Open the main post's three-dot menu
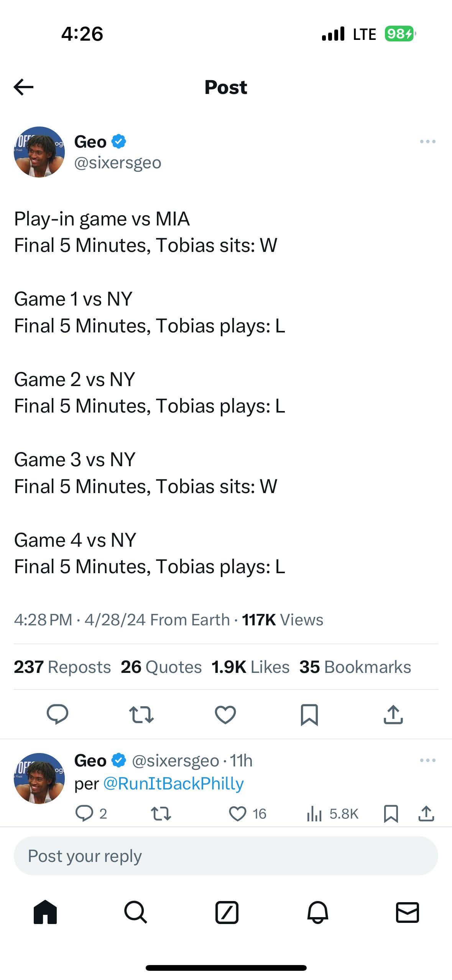452x980 pixels. 427,141
